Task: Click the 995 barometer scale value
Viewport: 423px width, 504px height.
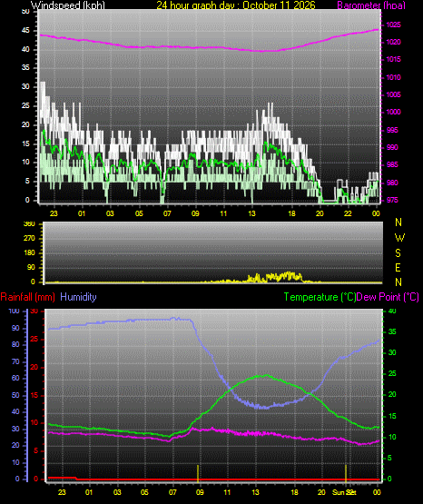Action: click(392, 130)
